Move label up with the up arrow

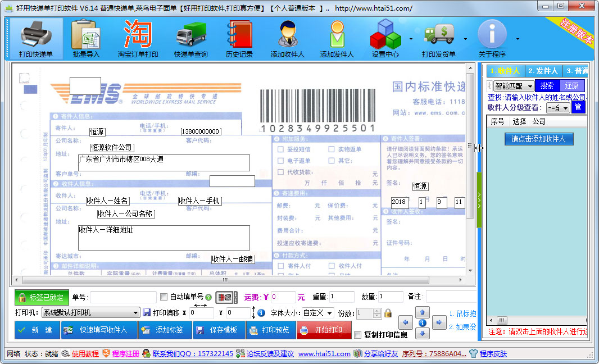[x=422, y=312]
